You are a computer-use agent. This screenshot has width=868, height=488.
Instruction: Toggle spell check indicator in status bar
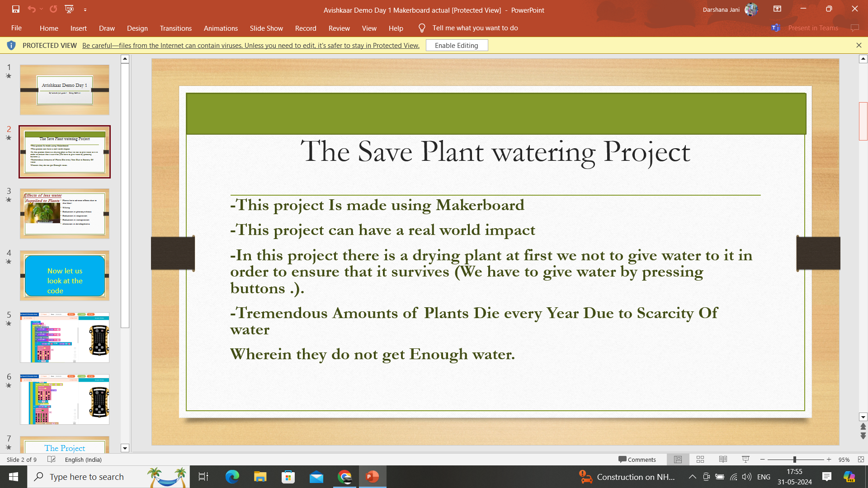(x=52, y=460)
